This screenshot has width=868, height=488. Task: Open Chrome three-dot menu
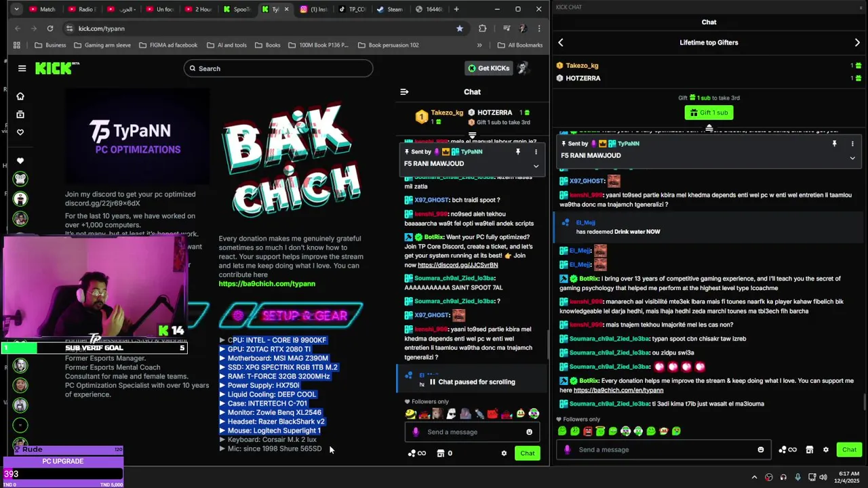pos(539,28)
